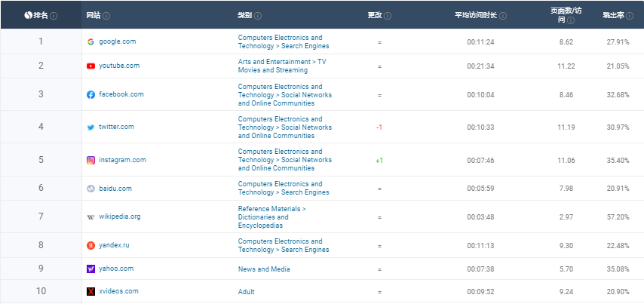Click the info icon beside 网站 header
The image size is (644, 304).
click(106, 15)
